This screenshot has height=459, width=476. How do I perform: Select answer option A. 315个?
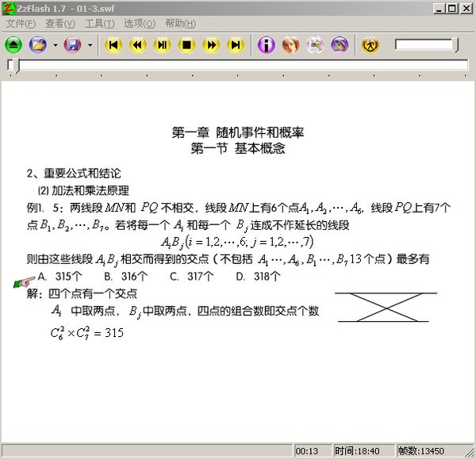point(59,277)
